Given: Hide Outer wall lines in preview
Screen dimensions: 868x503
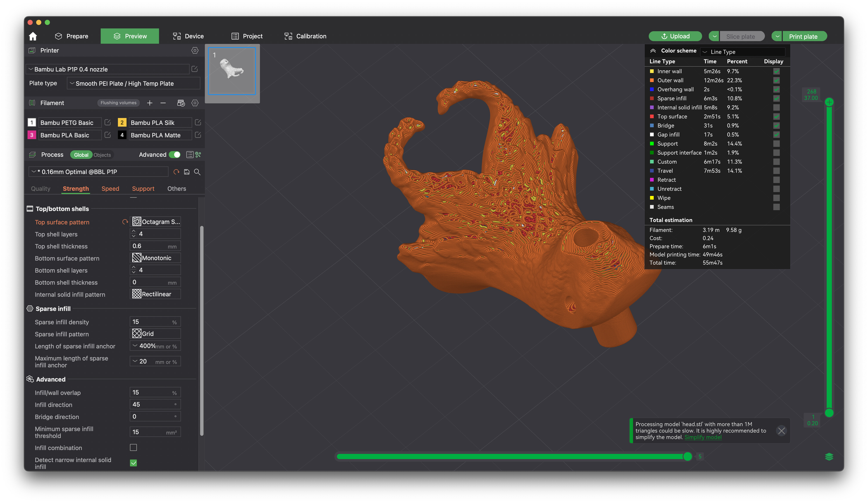Looking at the screenshot, I should 776,80.
